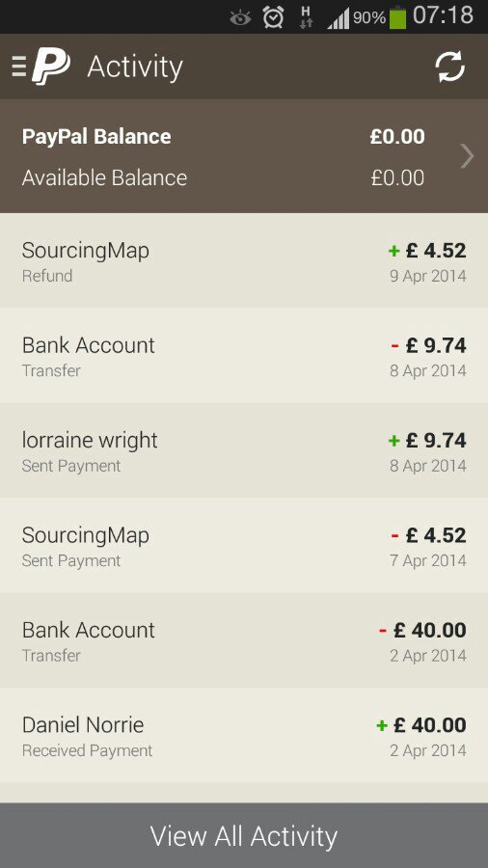The image size is (488, 868).
Task: Tap the signal strength icon
Action: [x=339, y=19]
